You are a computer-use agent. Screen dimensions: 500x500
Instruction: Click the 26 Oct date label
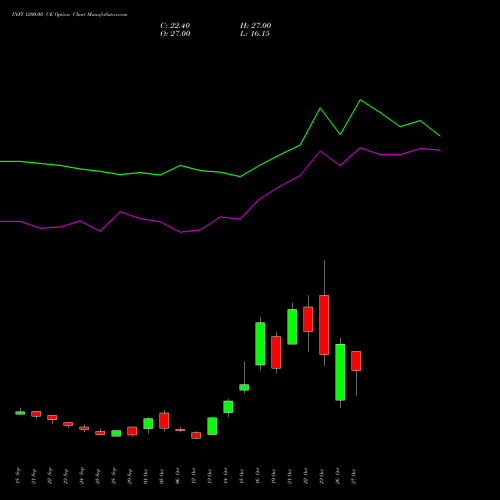[338, 476]
